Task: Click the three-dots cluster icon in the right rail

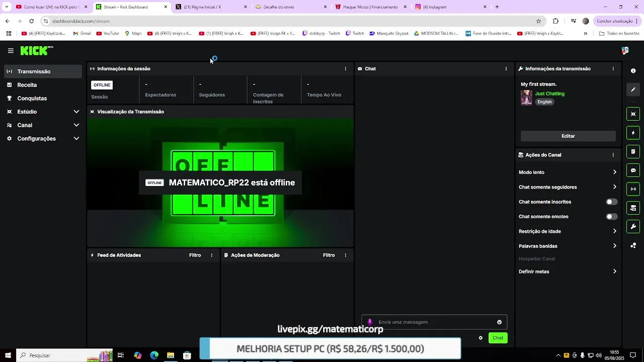Action: 633,245
